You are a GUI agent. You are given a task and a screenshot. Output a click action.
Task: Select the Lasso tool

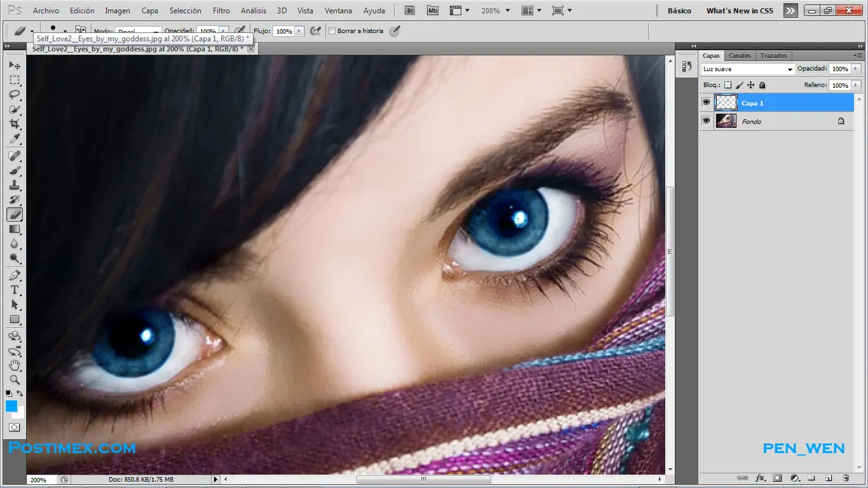click(15, 95)
